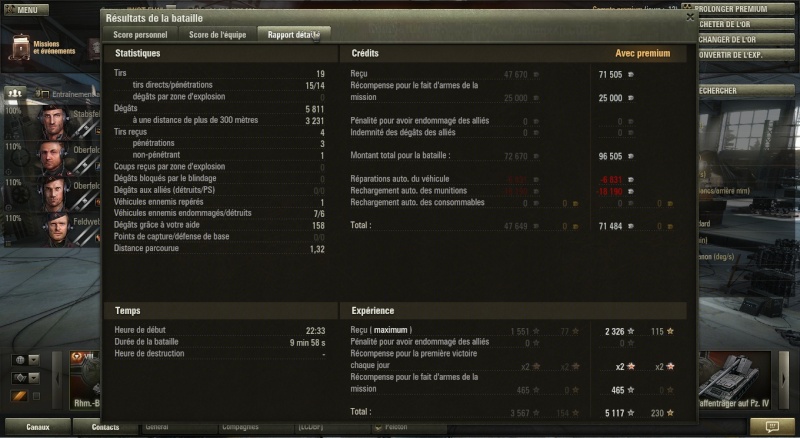Select the Stabsfeldwebel commander portrait
This screenshot has height=438, width=800.
coord(53,122)
